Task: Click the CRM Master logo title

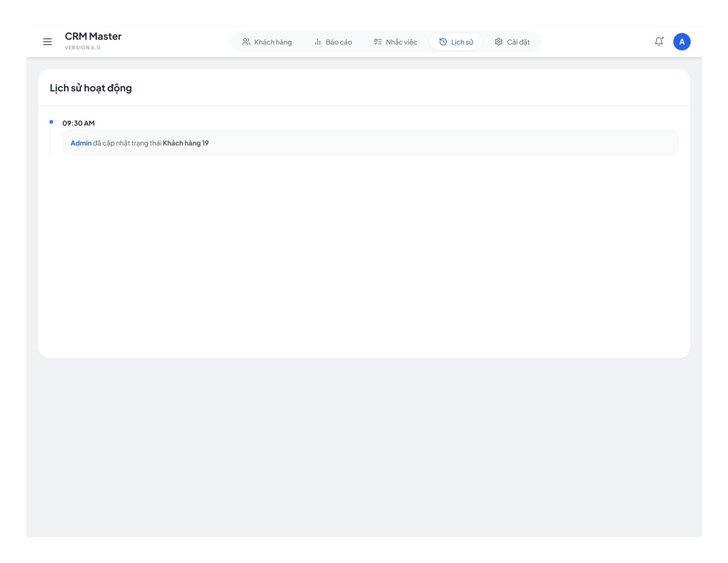Action: [x=93, y=36]
